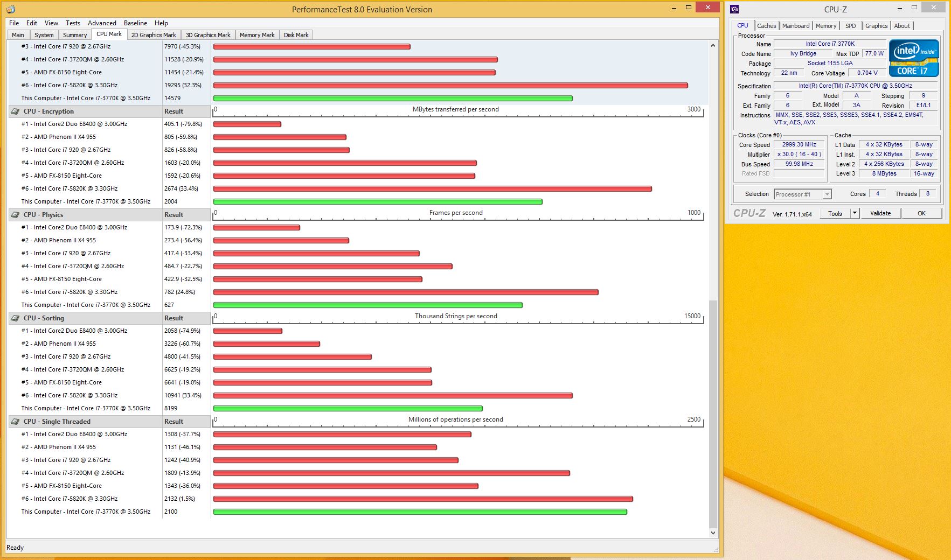Select '#2 - AMD Phenom II X4 955' in Physics
The width and height of the screenshot is (951, 560).
[x=59, y=241]
